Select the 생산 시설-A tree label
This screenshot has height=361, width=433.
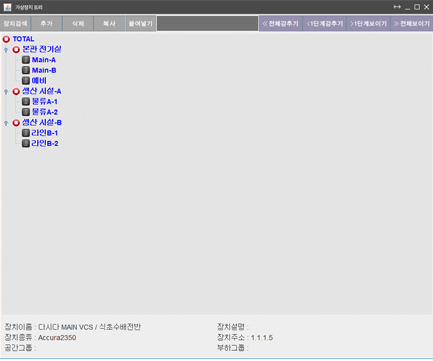click(x=42, y=91)
